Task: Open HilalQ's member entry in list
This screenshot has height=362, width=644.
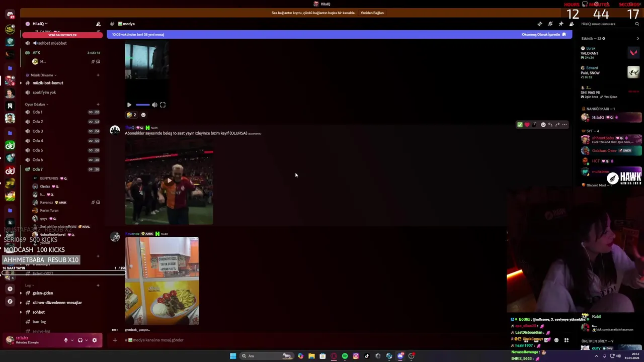Action: coord(611,118)
